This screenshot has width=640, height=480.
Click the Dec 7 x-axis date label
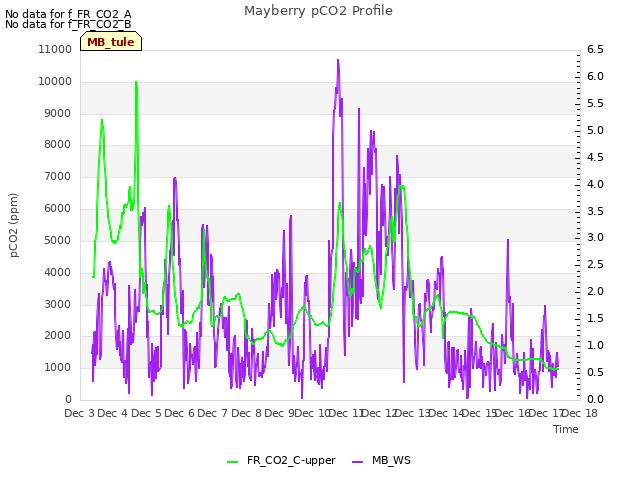click(212, 413)
